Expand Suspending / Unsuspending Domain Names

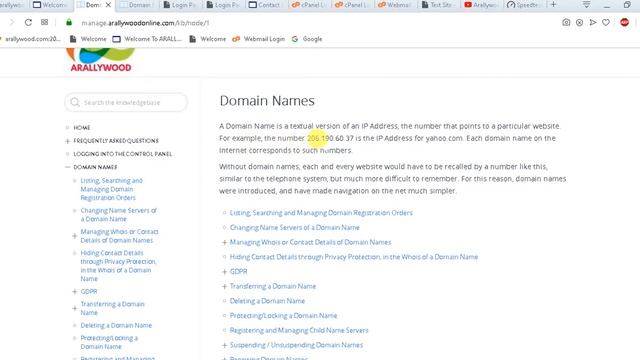(x=224, y=345)
